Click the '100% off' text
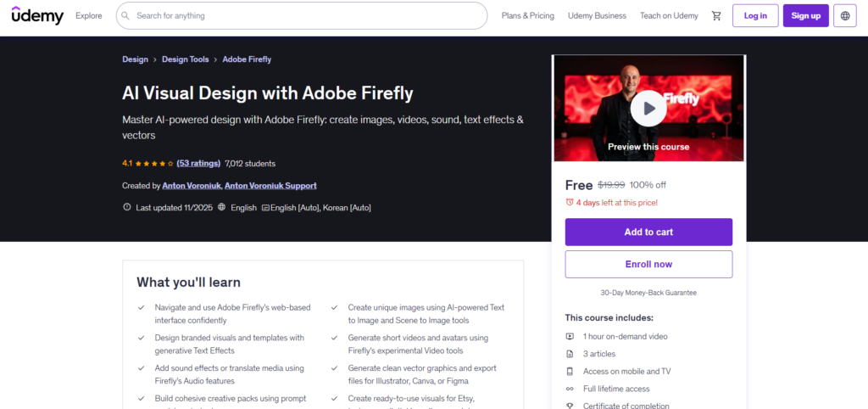 tap(648, 185)
